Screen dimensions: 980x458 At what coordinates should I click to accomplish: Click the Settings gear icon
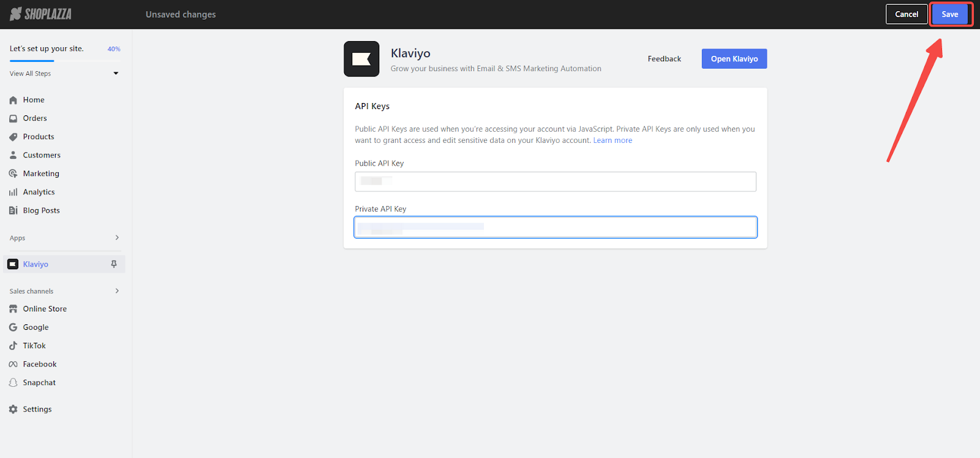coord(13,409)
